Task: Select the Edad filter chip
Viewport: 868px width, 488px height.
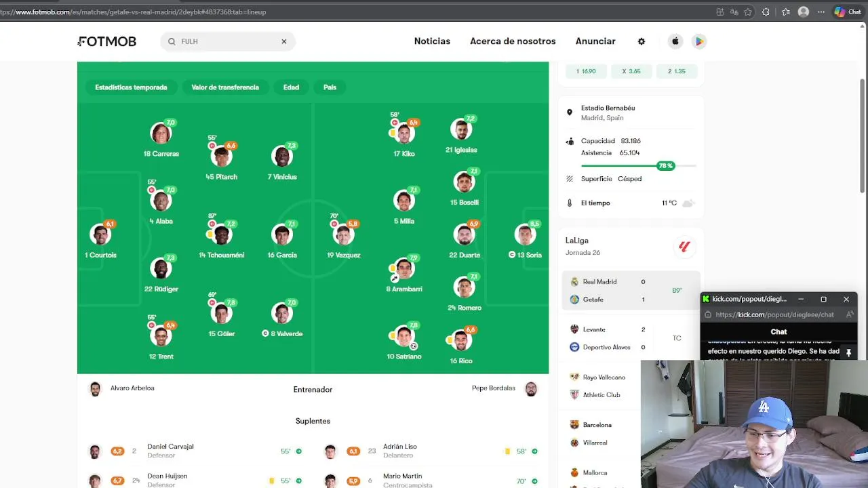Action: tap(291, 87)
